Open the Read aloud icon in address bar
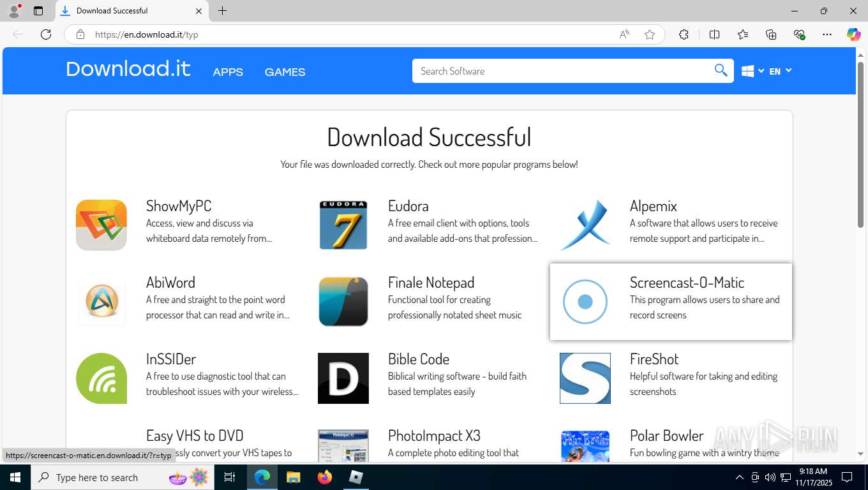868x490 pixels. pos(624,34)
